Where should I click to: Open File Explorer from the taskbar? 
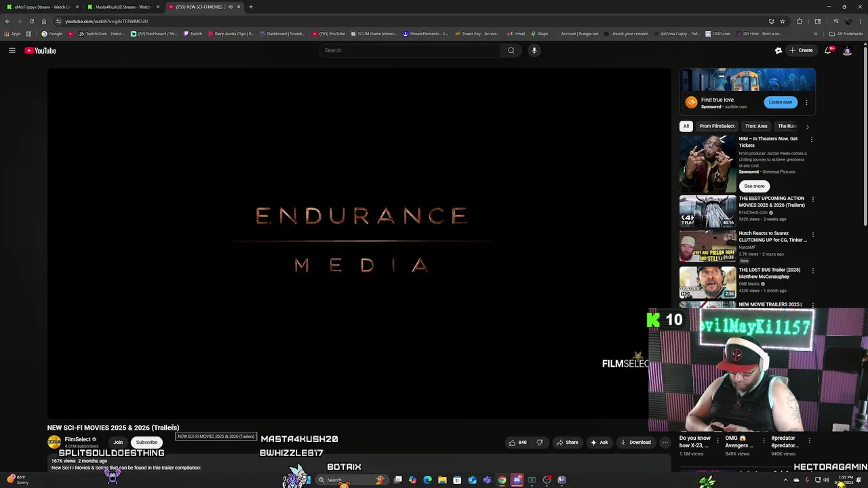[442, 480]
